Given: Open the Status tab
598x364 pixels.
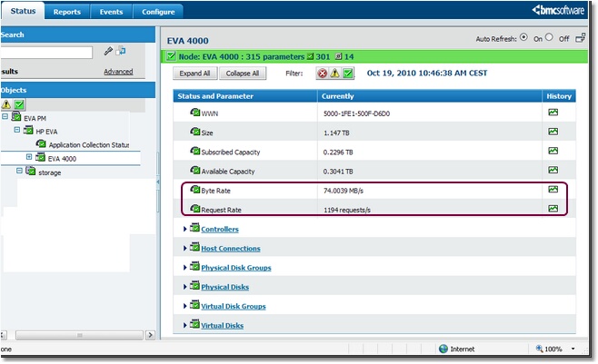Looking at the screenshot, I should tap(23, 11).
